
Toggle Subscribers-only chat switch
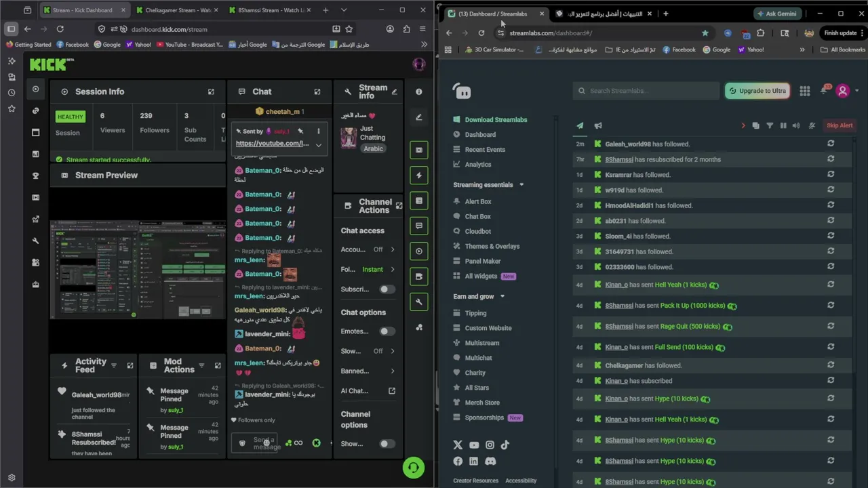point(387,289)
